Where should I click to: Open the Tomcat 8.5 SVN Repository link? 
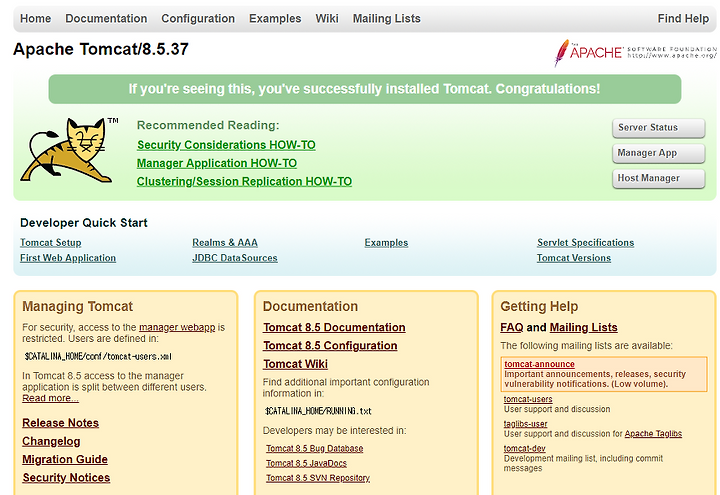[318, 478]
